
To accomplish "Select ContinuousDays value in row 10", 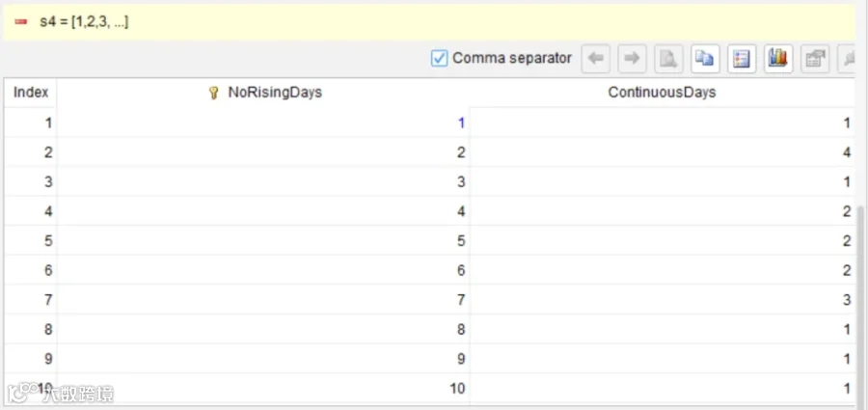I will [662, 388].
